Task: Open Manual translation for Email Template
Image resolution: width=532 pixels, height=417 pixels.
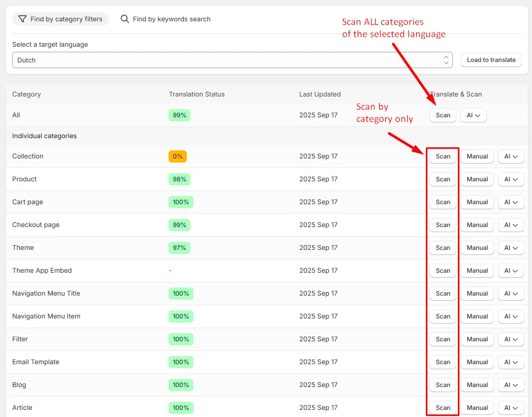Action: click(x=477, y=362)
